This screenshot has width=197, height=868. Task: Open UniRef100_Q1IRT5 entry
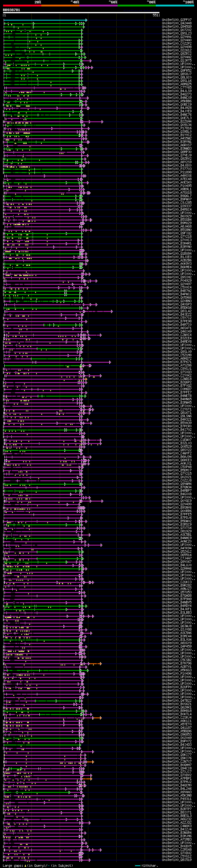pyautogui.click(x=177, y=61)
